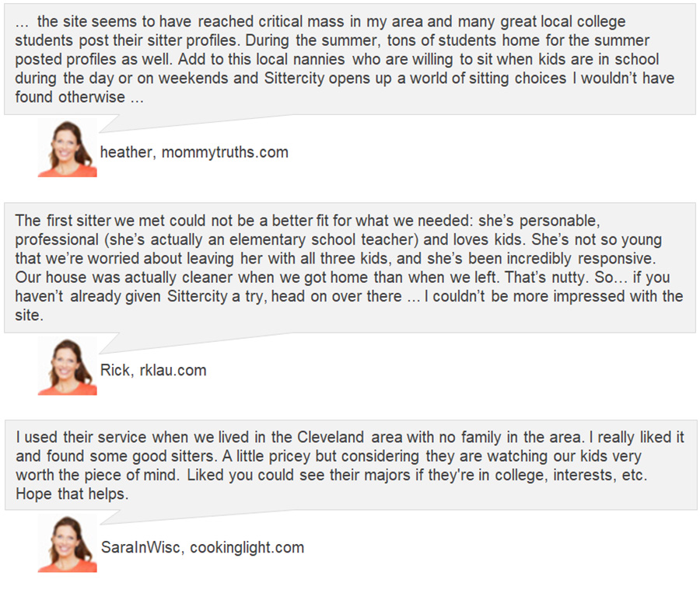Select the name Rick under second testimonial
This screenshot has width=700, height=600.
117,370
